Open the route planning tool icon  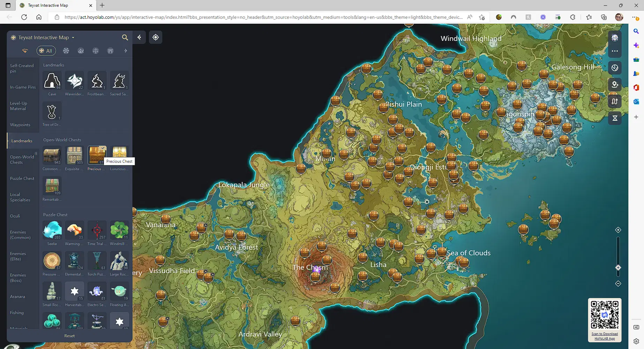615,101
